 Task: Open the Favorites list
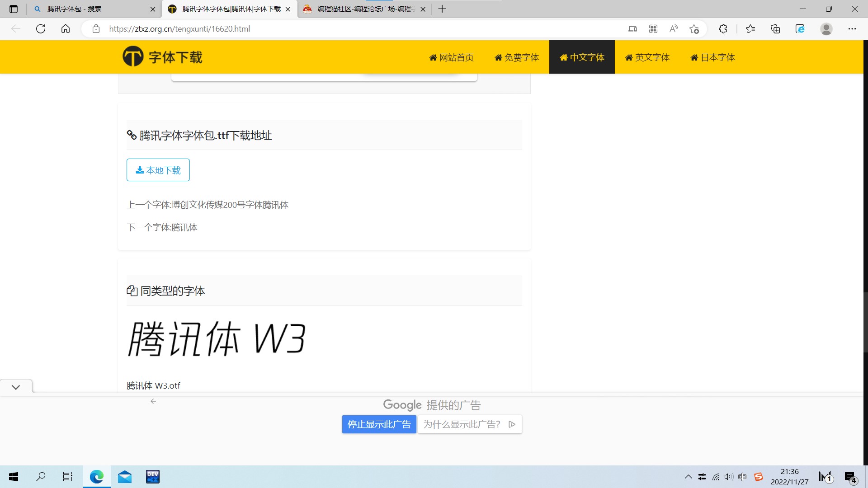750,29
